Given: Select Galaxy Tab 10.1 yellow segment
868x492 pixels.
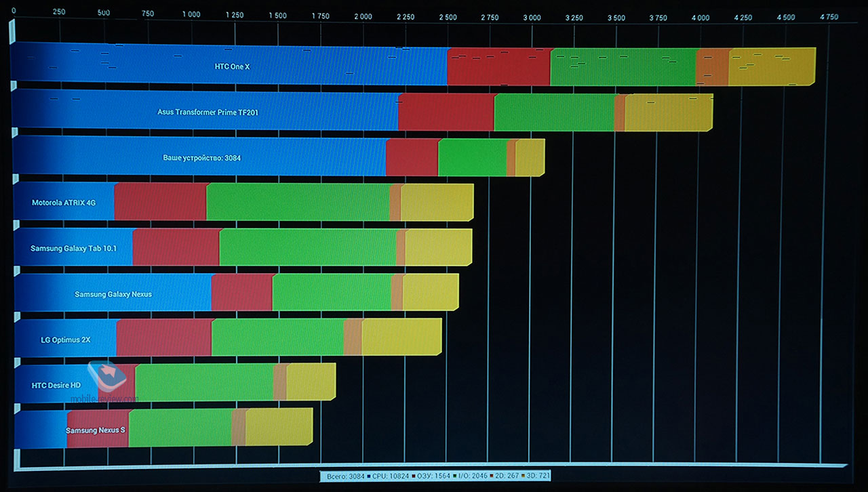Looking at the screenshot, I should pyautogui.click(x=438, y=247).
